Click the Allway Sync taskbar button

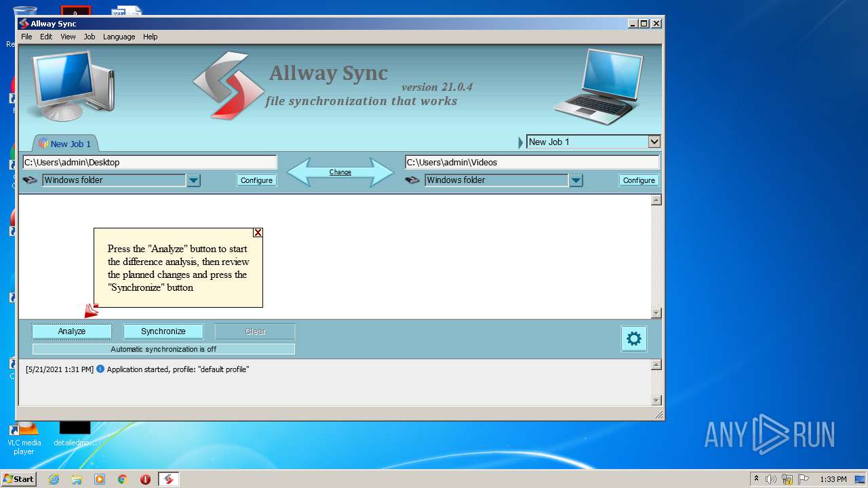click(169, 479)
